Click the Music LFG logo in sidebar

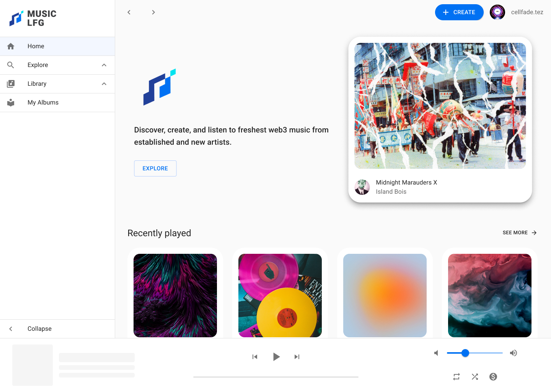(33, 18)
